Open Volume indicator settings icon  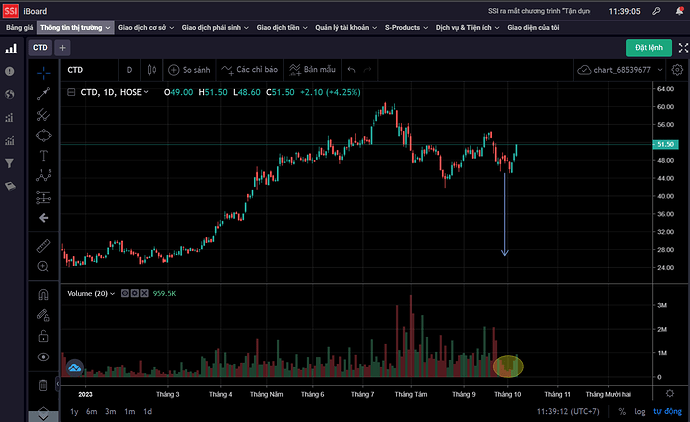tap(135, 294)
